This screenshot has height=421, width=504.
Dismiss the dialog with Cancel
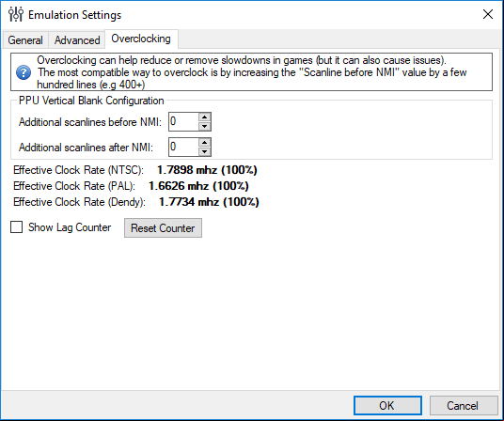coord(463,406)
